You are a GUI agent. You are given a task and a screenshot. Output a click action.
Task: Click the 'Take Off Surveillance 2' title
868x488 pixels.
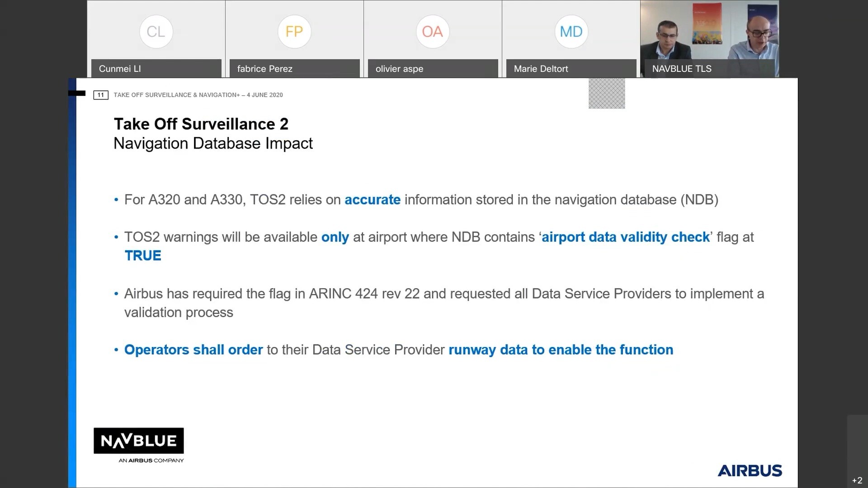tap(201, 124)
